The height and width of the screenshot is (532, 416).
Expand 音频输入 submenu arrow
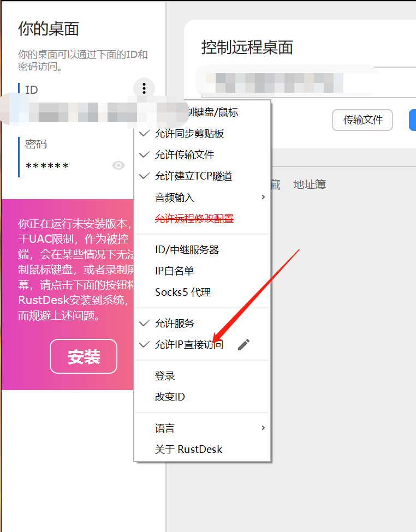pos(263,197)
